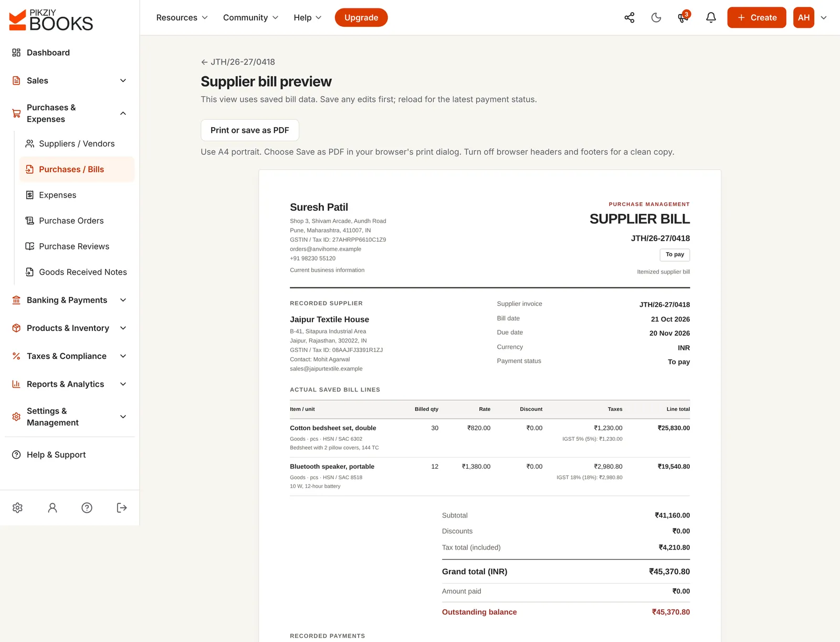This screenshot has width=840, height=642.
Task: Open announcements megaphone with badge 3
Action: point(683,18)
